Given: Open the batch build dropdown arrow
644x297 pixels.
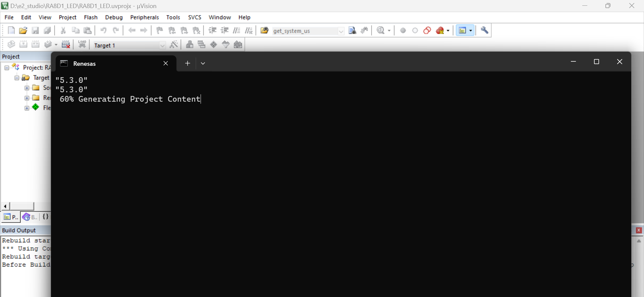Looking at the screenshot, I should pos(56,45).
